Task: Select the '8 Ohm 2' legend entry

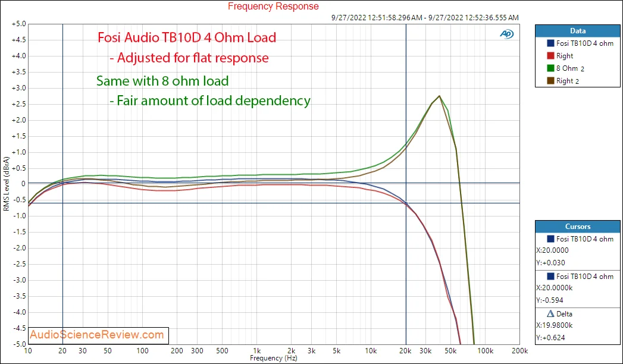Action: [570, 68]
